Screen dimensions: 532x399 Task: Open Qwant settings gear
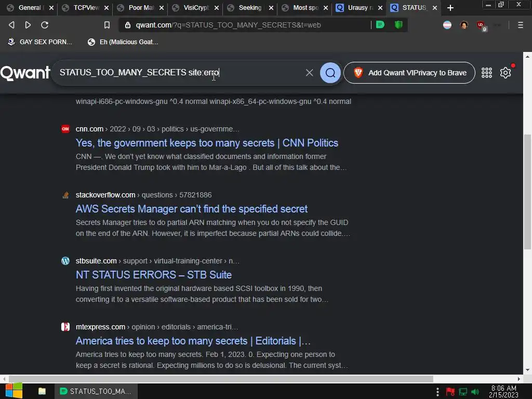(x=505, y=73)
